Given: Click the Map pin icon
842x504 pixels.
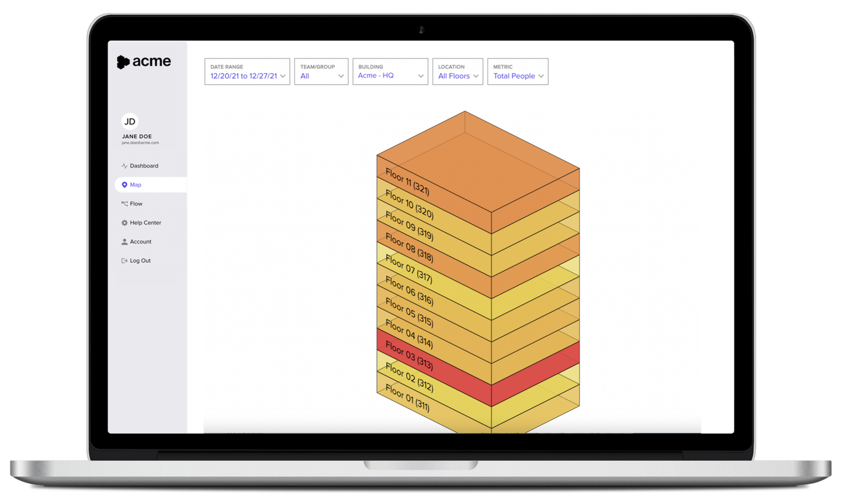Looking at the screenshot, I should pyautogui.click(x=124, y=185).
